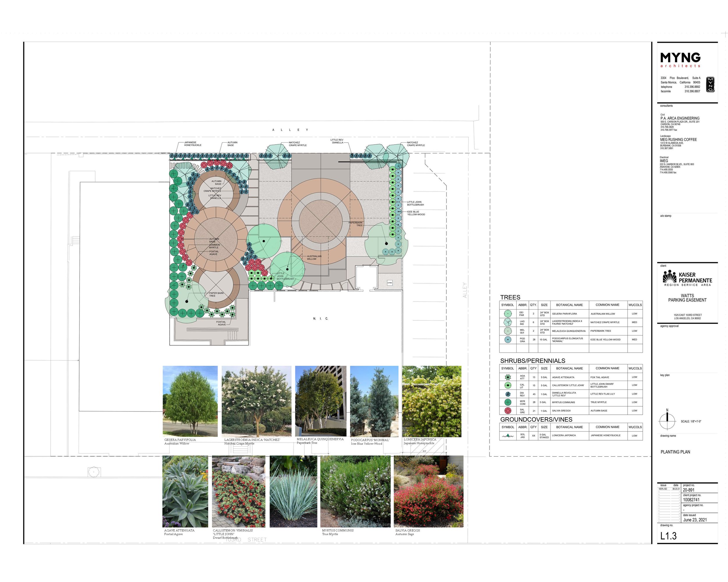Click the telephone number 310.396.8882
The height and width of the screenshot is (582, 728).
[x=692, y=87]
